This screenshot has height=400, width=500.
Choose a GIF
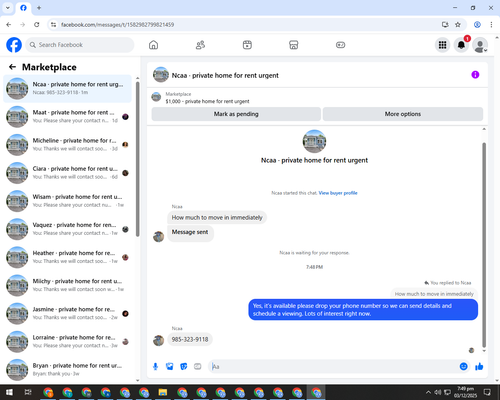click(198, 367)
